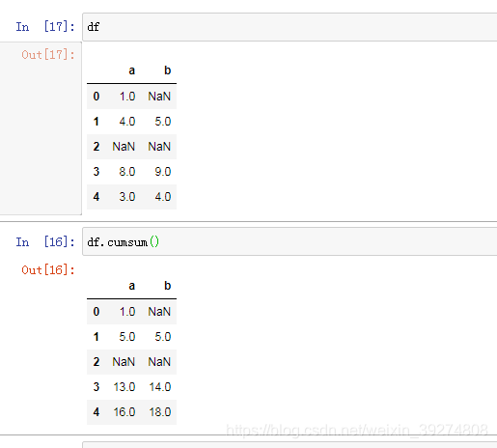Screen dimensions: 497x448
Task: Click row index 3 in Out[17] table
Action: coord(97,172)
